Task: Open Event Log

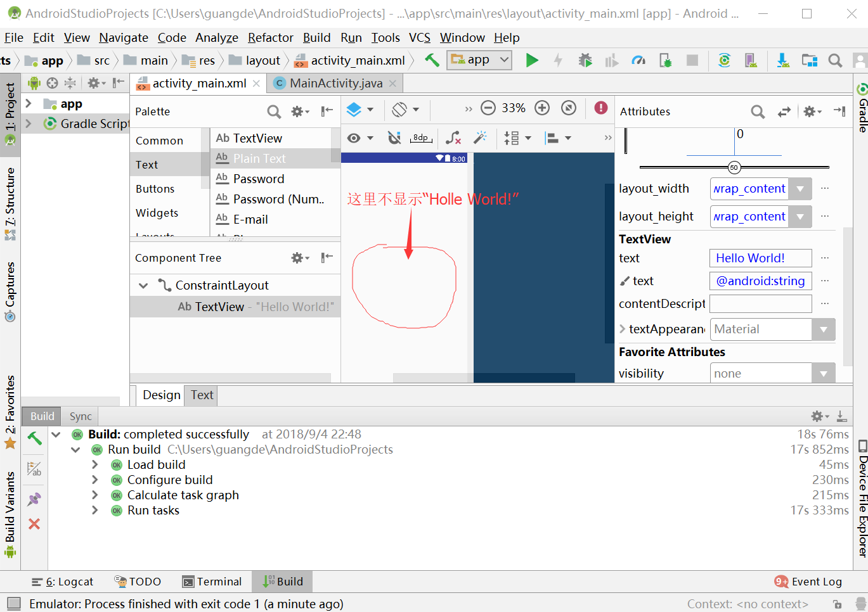Action: click(x=808, y=582)
